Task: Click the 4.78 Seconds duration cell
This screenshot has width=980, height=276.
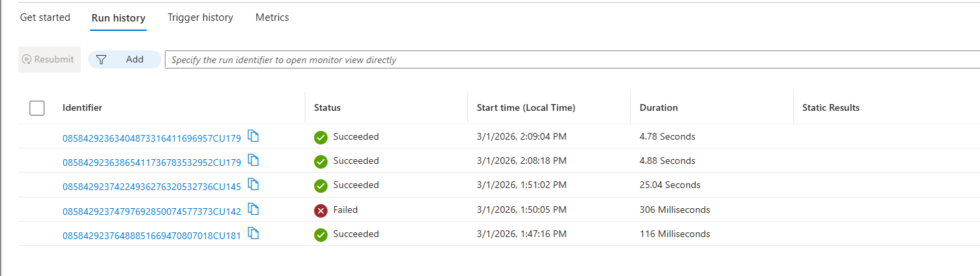Action: point(667,136)
